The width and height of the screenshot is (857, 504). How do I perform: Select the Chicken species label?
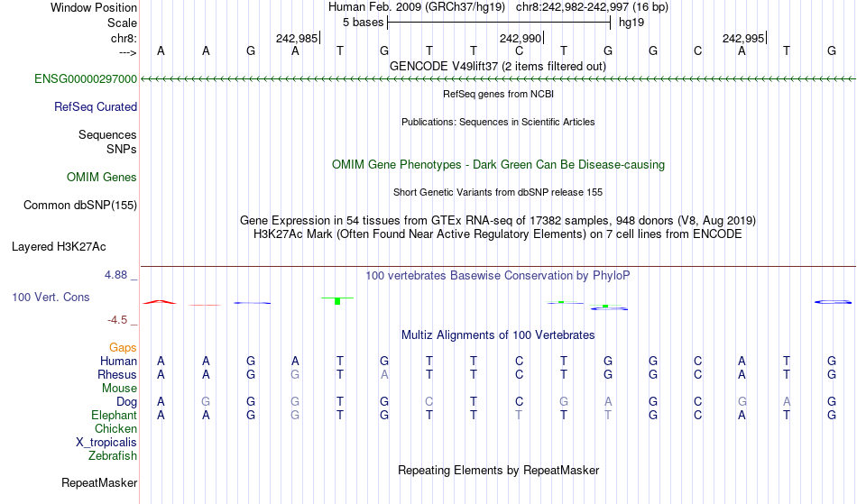point(115,428)
